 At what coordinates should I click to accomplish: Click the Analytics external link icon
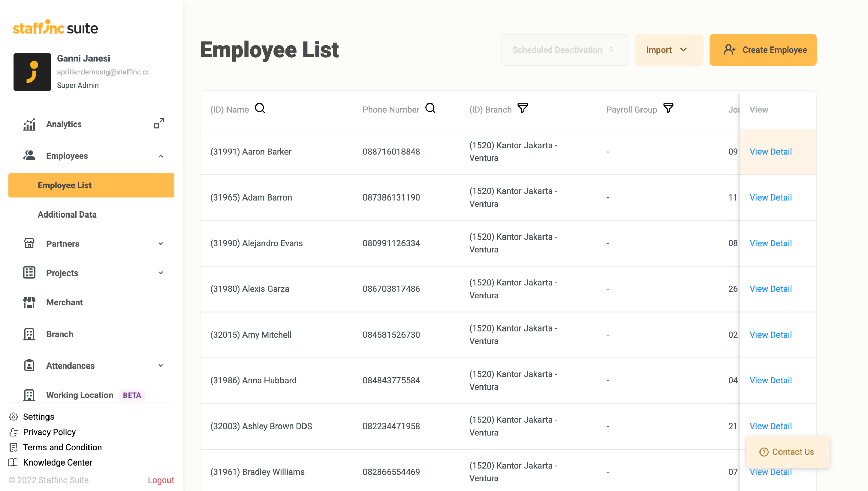[x=159, y=124]
